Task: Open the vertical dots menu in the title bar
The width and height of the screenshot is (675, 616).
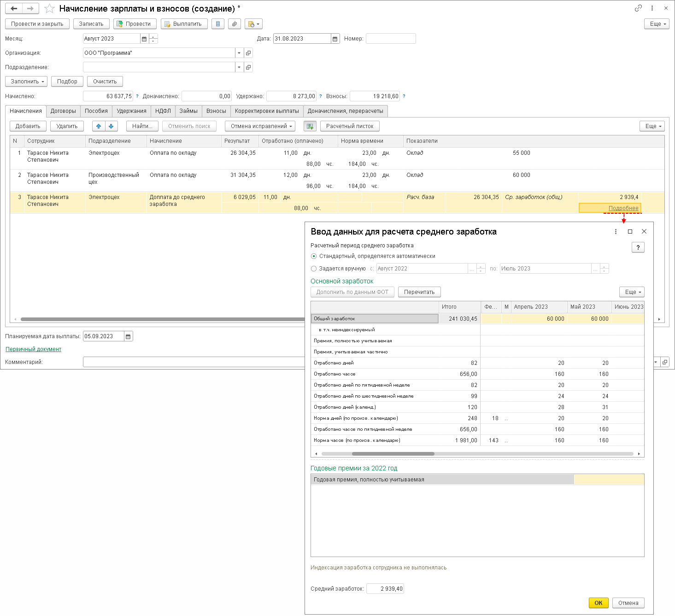Action: (x=652, y=8)
